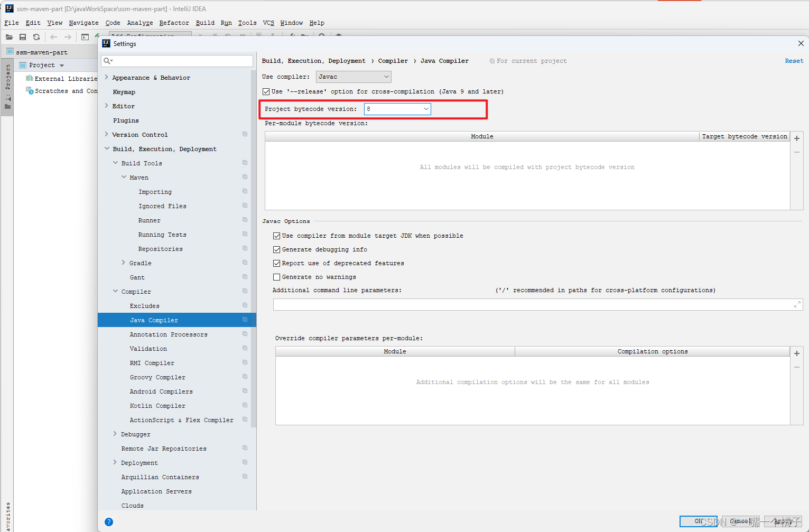Click the Additional command line parameters field
The image size is (809, 532).
pos(538,304)
